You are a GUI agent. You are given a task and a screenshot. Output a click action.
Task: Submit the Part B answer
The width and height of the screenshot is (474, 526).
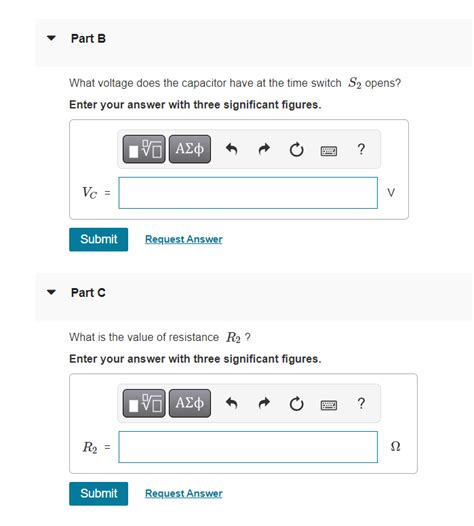[x=99, y=240]
